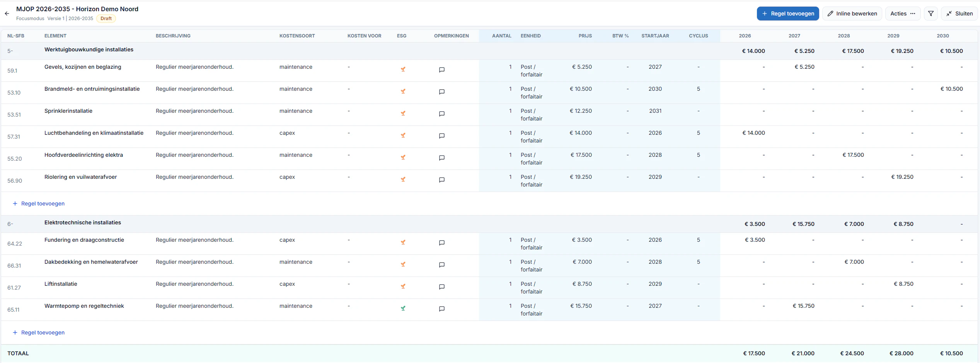The image size is (980, 363).
Task: Click ESG icon for Luchtbehandeling en klimaatinstallatie
Action: (403, 136)
